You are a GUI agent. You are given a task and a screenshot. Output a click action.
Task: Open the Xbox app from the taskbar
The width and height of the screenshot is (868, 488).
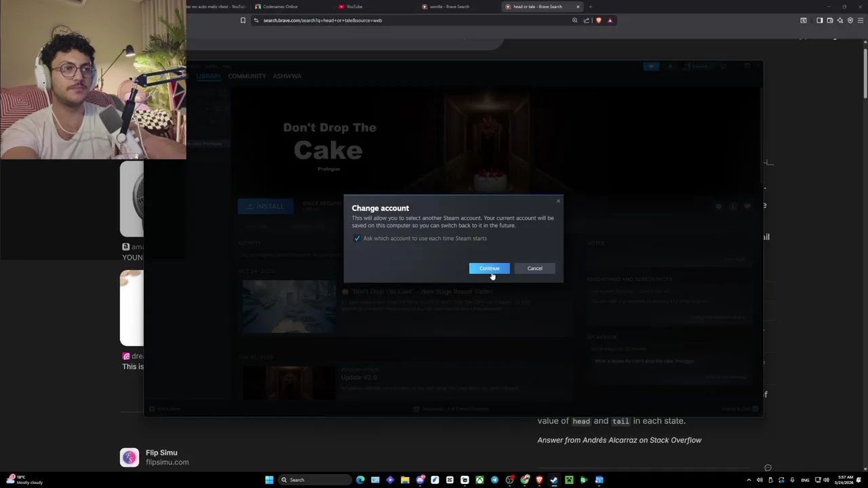(x=479, y=480)
